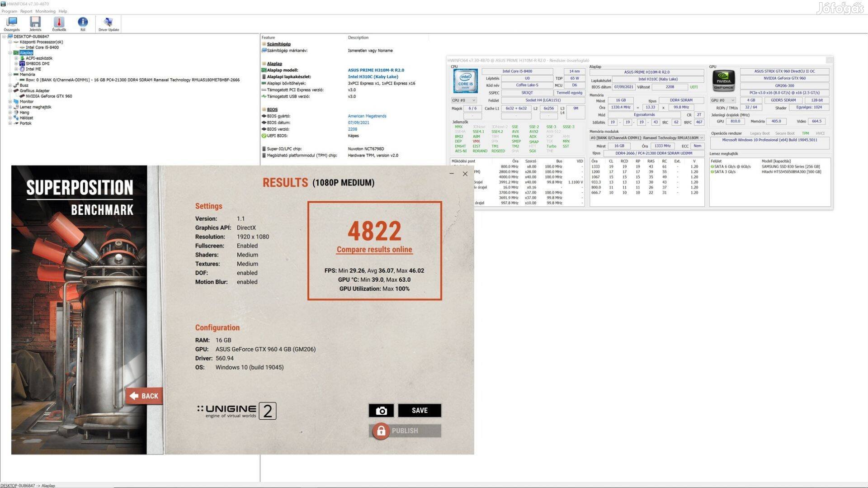Click the SATA 6 Gb/s green status icon
Image resolution: width=868 pixels, height=488 pixels.
click(x=712, y=167)
